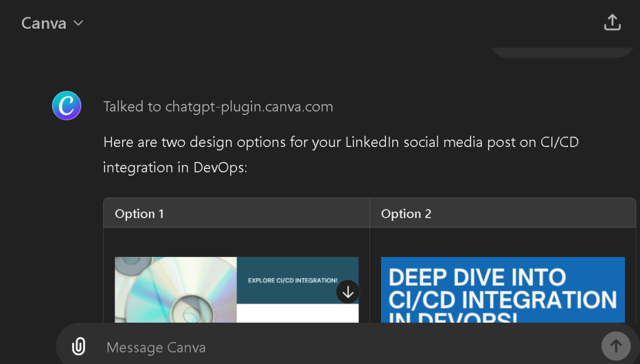Screen dimensions: 640x364
Task: Click the paperclip attach file icon
Action: point(78,346)
